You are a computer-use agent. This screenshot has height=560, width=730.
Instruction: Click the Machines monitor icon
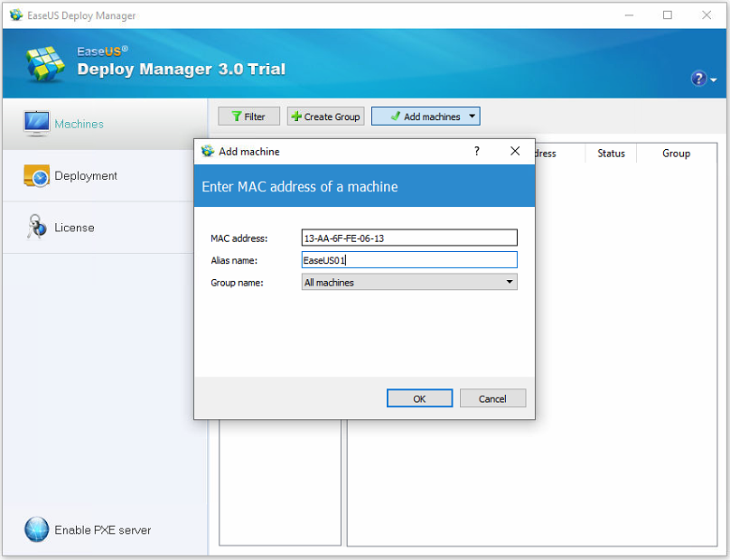pyautogui.click(x=37, y=124)
